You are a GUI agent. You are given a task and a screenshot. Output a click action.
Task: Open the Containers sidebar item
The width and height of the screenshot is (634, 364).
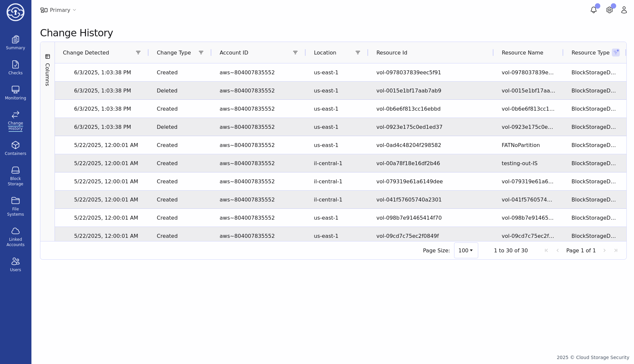pyautogui.click(x=16, y=149)
